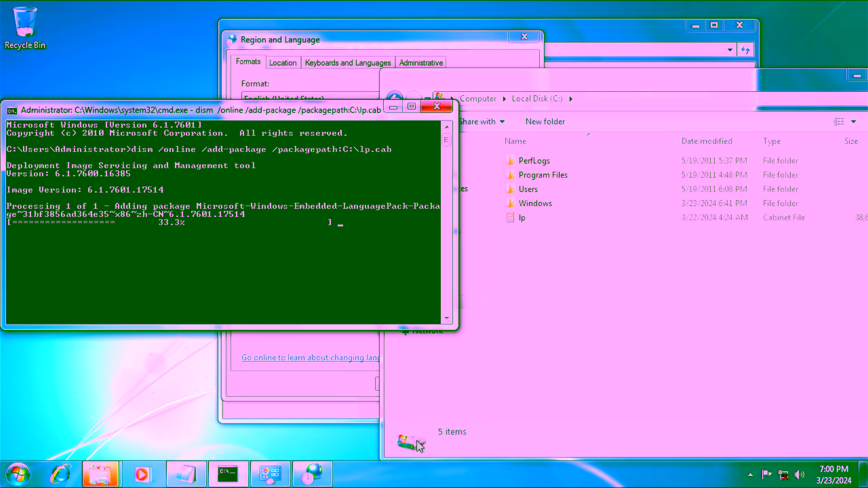Click the Change your view icon in Explorer

point(839,122)
